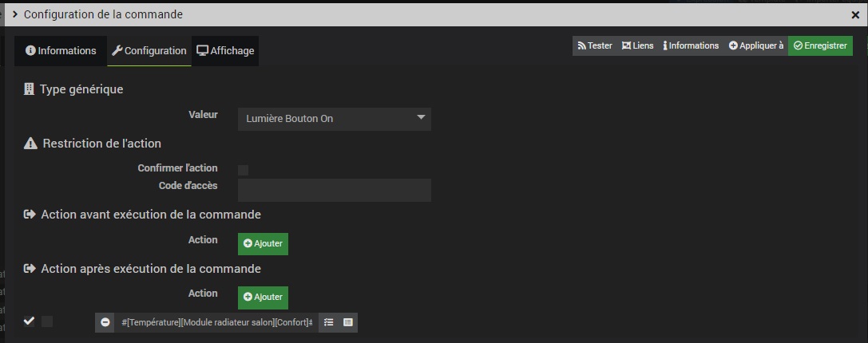Collapse the dialog title arrow
The width and height of the screenshot is (868, 343).
15,15
